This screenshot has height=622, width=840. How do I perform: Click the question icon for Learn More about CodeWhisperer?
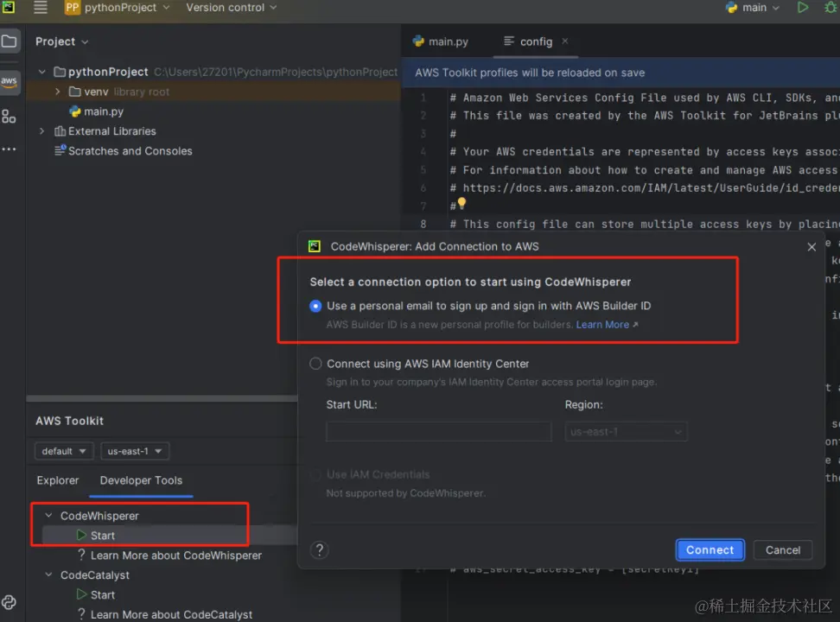tap(81, 555)
